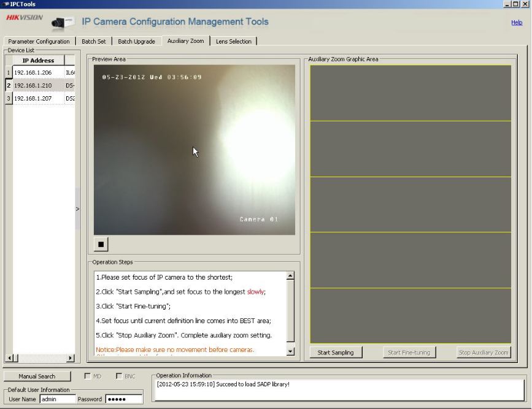Toggle the MD checkbox
This screenshot has width=532, height=409.
click(87, 376)
